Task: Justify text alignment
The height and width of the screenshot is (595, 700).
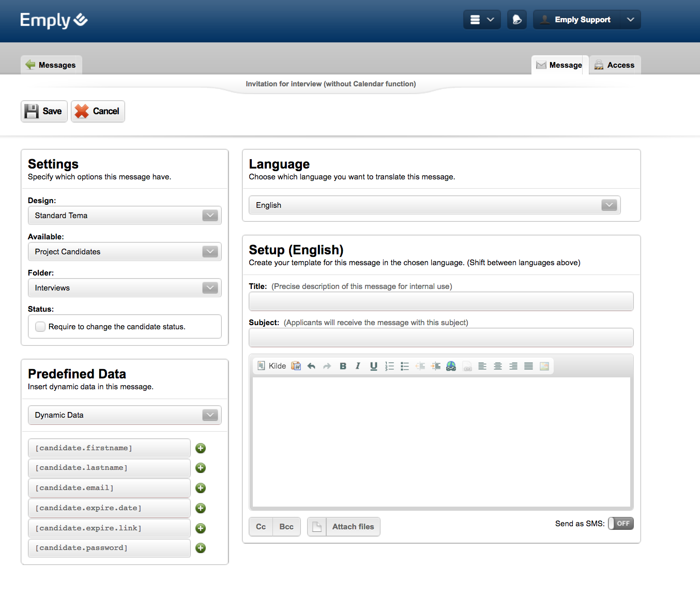Action: [528, 366]
